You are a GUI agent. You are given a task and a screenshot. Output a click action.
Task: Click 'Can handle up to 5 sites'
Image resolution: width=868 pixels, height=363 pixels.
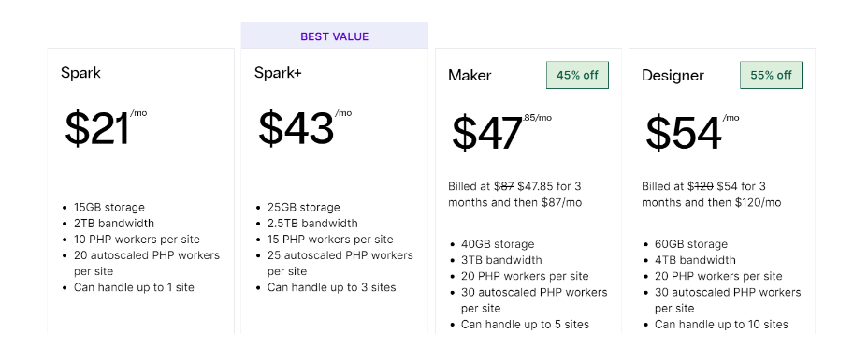[525, 325]
